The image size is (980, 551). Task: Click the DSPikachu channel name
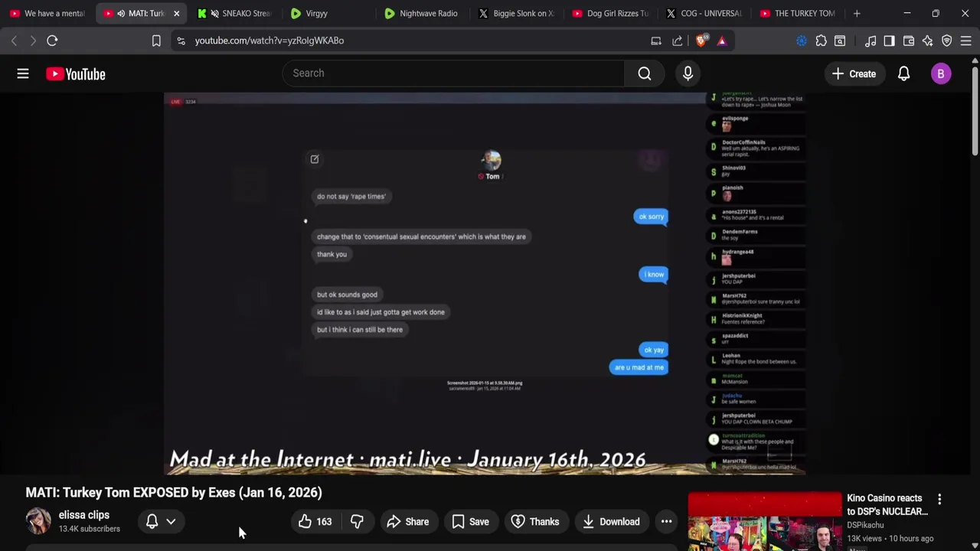click(x=865, y=525)
